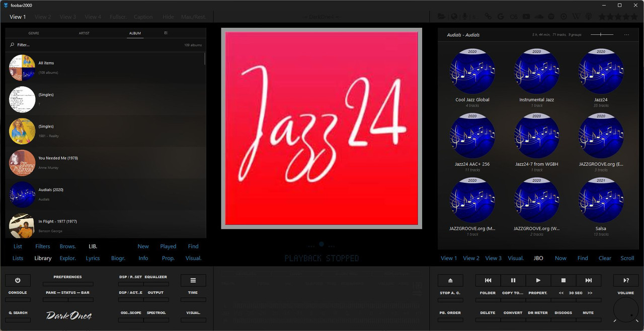
Task: Click the Wikipedia W icon in the top toolbar
Action: click(x=576, y=17)
